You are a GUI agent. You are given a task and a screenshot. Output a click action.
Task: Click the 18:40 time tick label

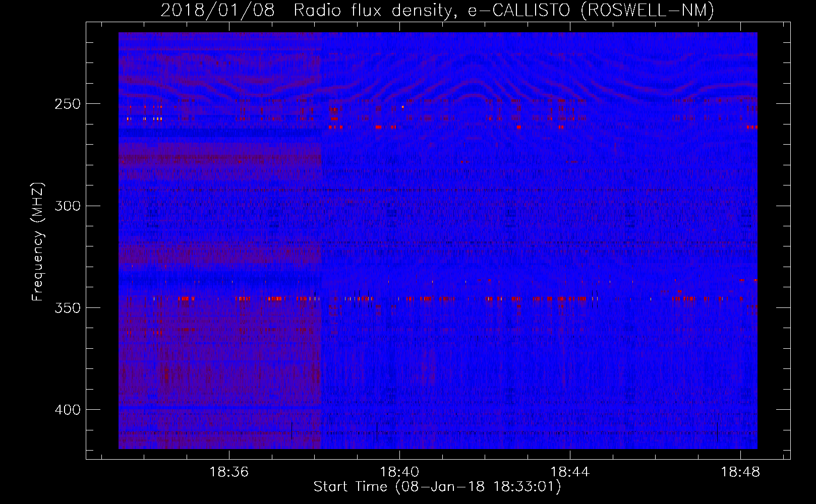coord(399,472)
